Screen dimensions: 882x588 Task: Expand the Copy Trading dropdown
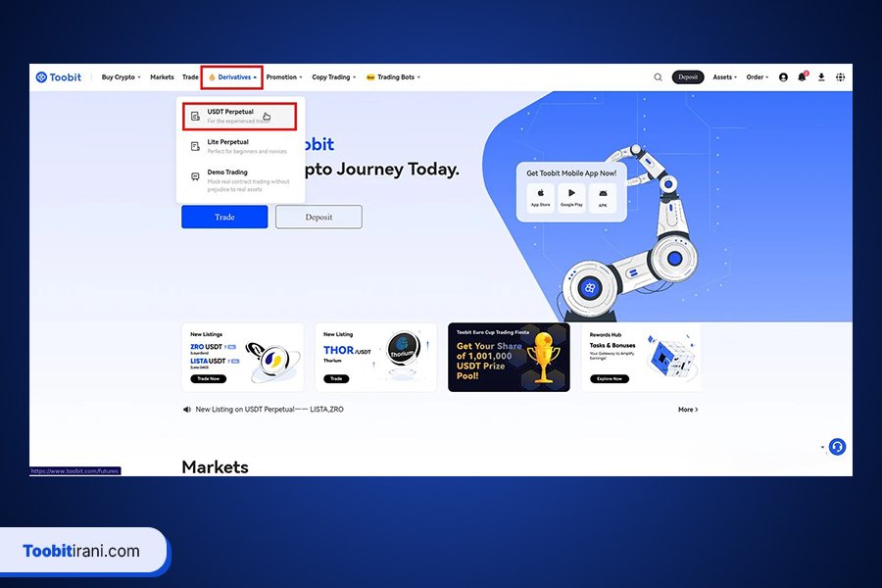click(333, 77)
